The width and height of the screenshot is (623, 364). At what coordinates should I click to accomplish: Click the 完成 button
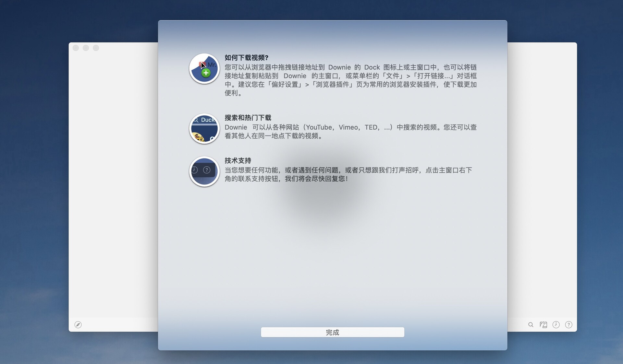[332, 332]
